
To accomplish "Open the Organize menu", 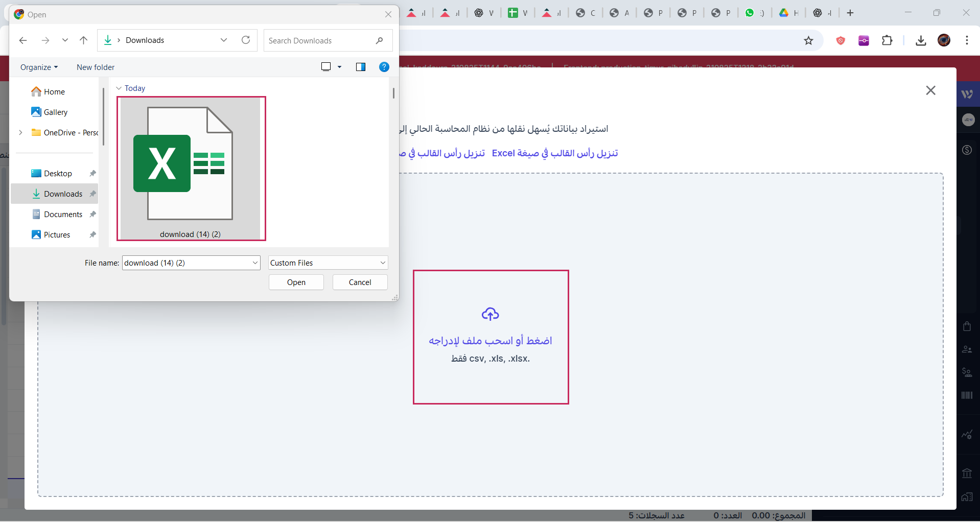I will 39,67.
